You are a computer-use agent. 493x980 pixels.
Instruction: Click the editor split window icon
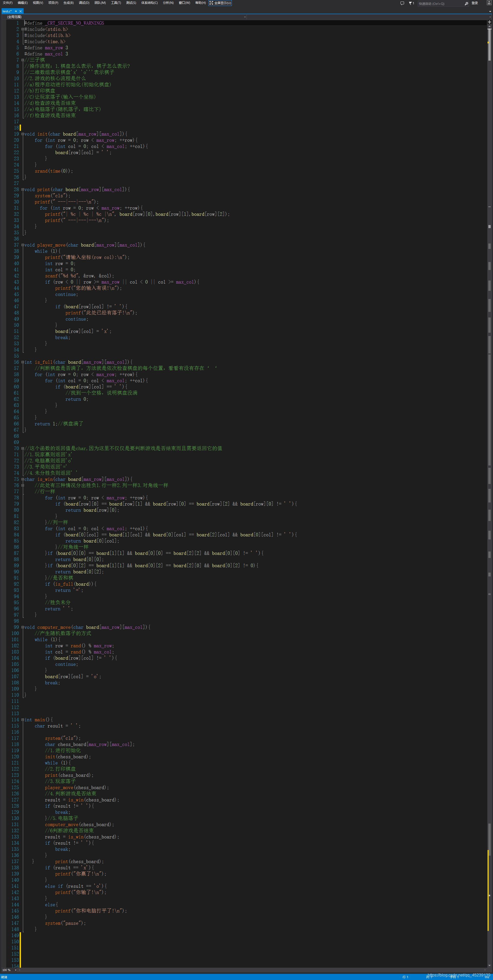tap(490, 22)
